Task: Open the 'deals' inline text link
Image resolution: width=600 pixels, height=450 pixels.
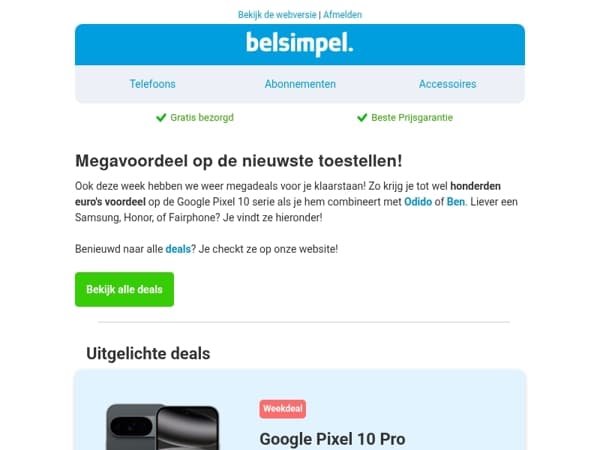Action: pyautogui.click(x=178, y=249)
